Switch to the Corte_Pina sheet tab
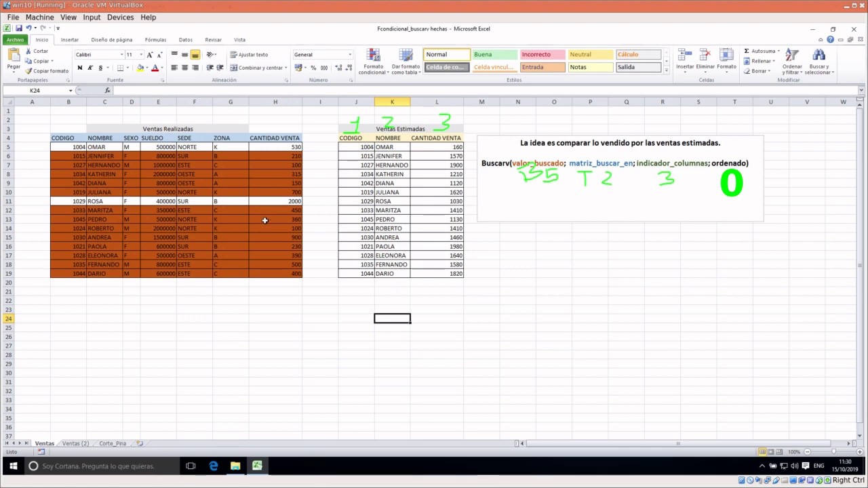Image resolution: width=868 pixels, height=488 pixels. click(113, 443)
